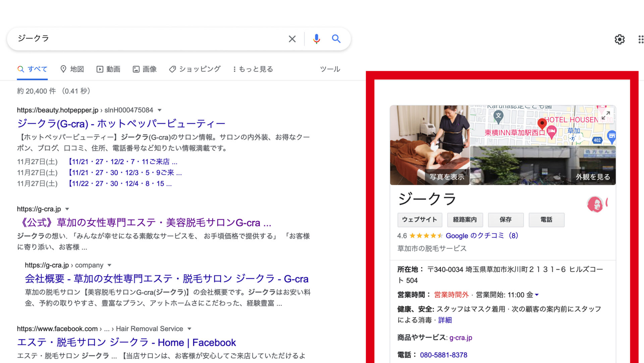The height and width of the screenshot is (363, 644).
Task: Expand the business hours dropdown arrow
Action: point(537,295)
